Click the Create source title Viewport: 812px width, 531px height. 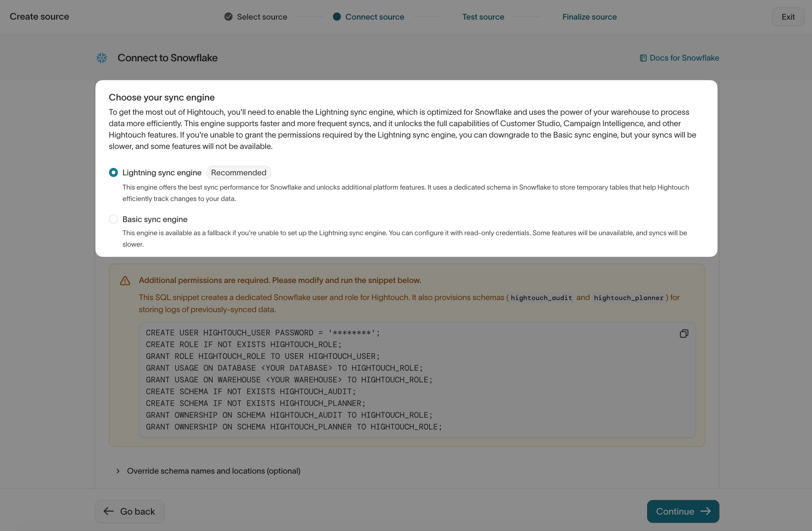point(39,17)
